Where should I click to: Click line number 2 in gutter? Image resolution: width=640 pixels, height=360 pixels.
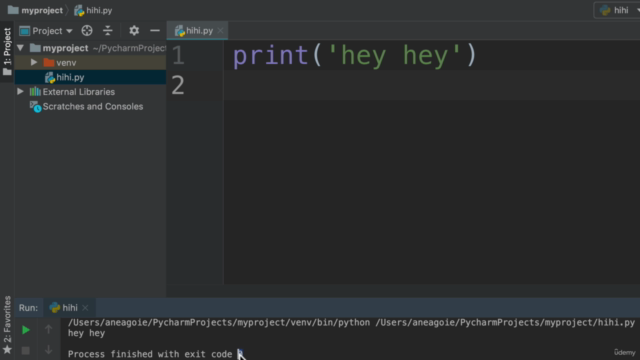178,86
